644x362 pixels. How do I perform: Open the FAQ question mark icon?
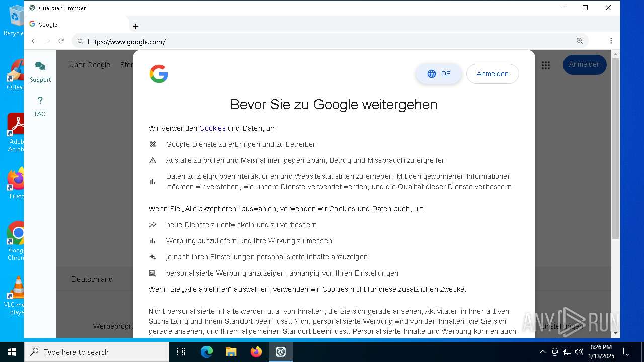40,101
